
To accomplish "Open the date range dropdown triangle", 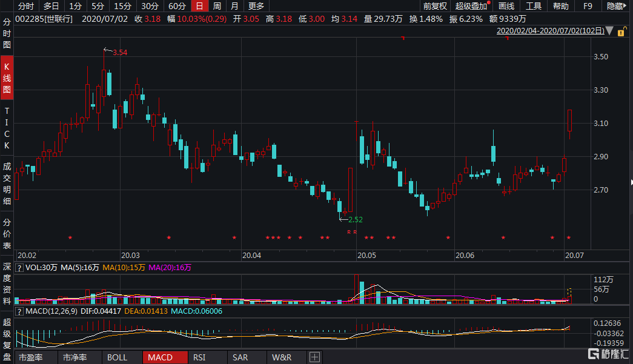I will tap(610, 30).
